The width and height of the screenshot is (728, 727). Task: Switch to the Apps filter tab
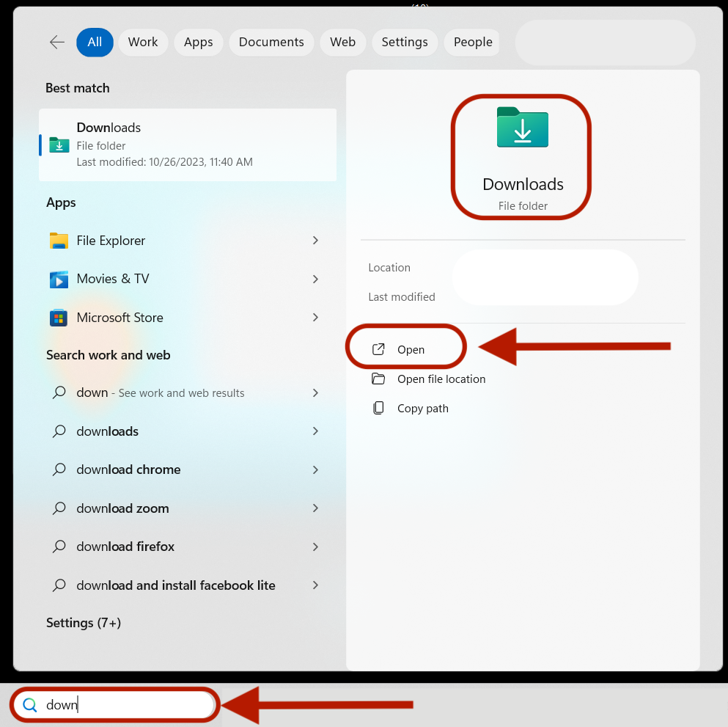click(198, 43)
